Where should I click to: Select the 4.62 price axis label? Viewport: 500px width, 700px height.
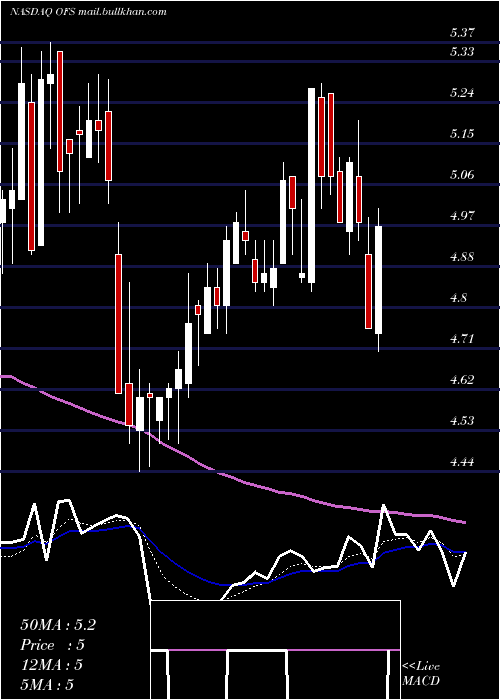tap(462, 380)
